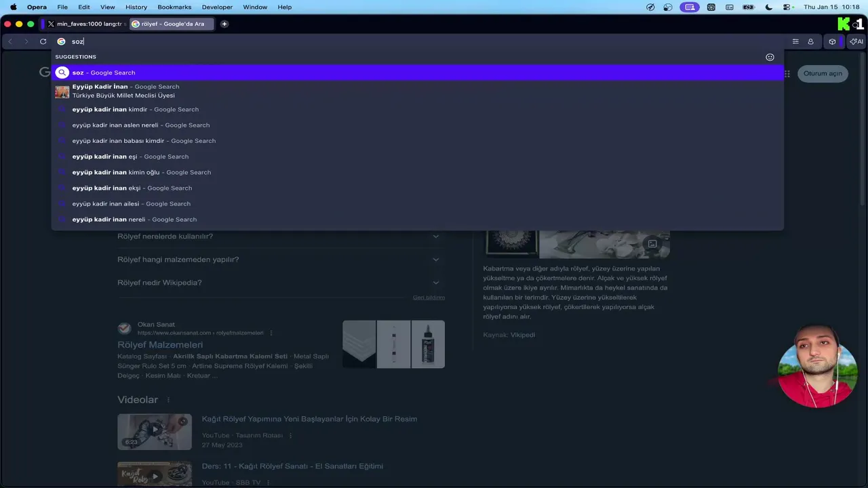
Task: Click the Ders 11 Kağıt Rölyef video thumbnail
Action: [x=155, y=474]
